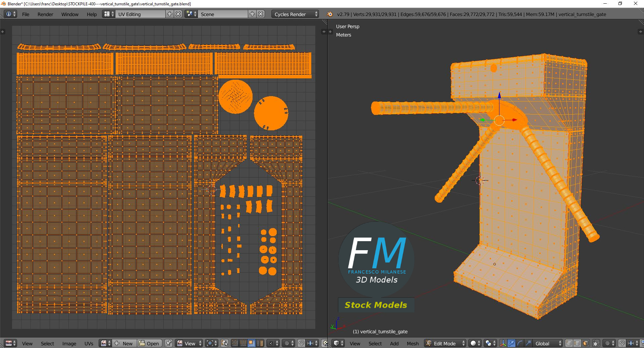Expand the 3D viewport tool shelf plus
This screenshot has width=644, height=348.
(331, 31)
